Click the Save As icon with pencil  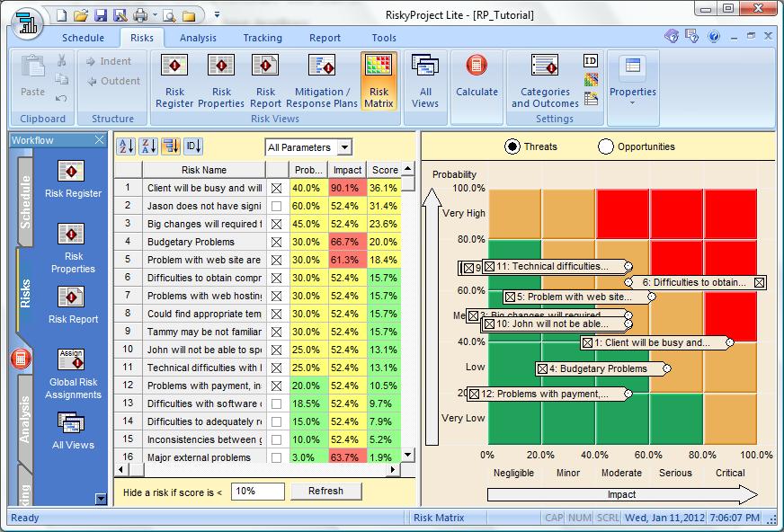click(x=120, y=16)
